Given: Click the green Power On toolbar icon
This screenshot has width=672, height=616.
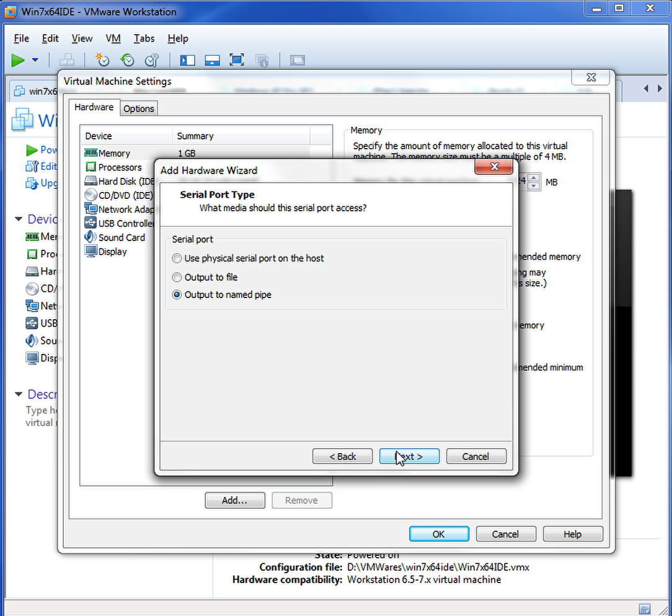Looking at the screenshot, I should tap(18, 60).
